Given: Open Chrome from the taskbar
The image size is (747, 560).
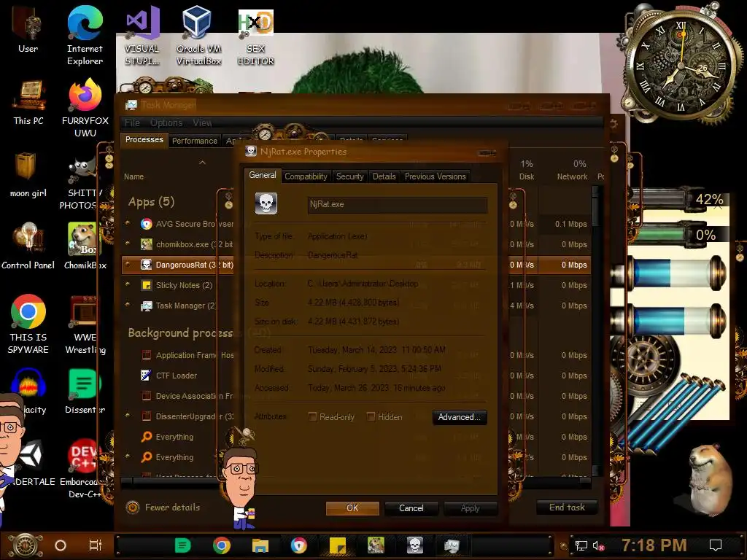Looking at the screenshot, I should (222, 545).
